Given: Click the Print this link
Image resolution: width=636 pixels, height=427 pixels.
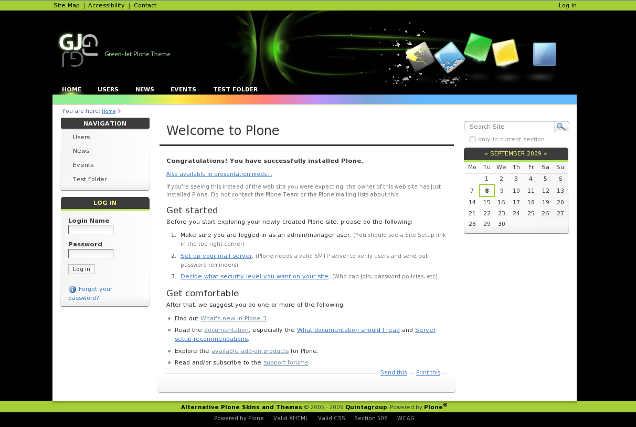Looking at the screenshot, I should [x=428, y=372].
